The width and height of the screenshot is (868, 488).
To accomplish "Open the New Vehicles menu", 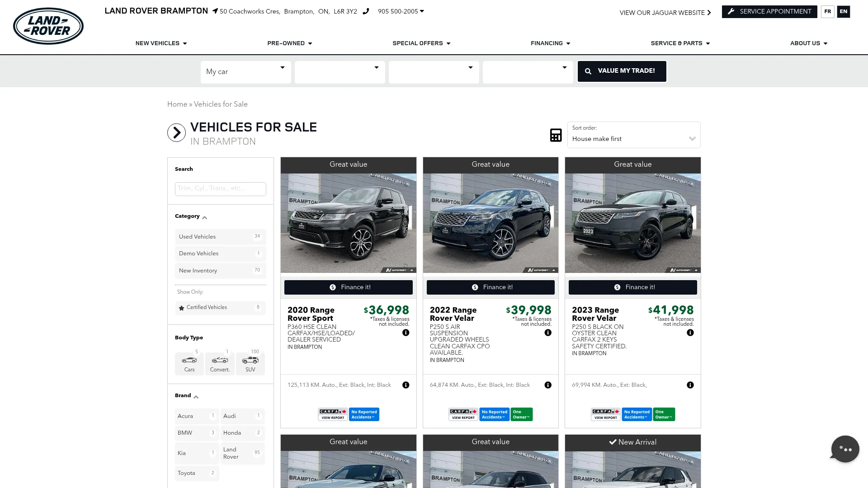I will tap(161, 43).
